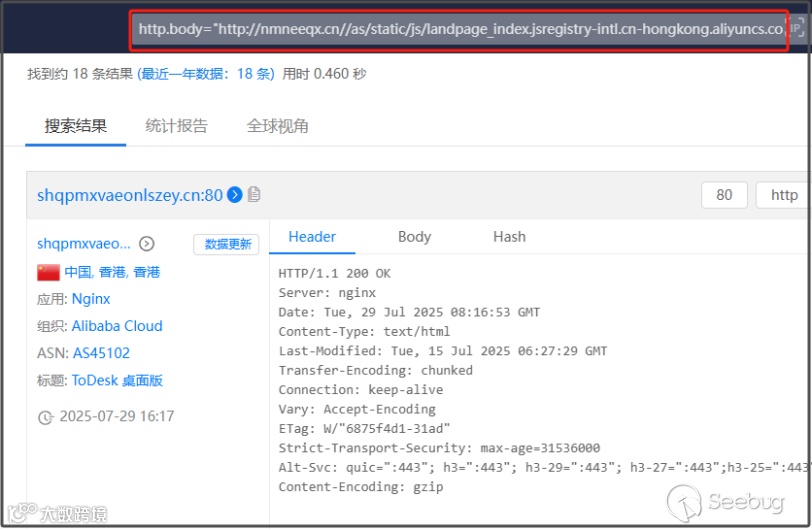Click the 'Server: nginx' header line
The image size is (812, 530).
click(x=327, y=293)
